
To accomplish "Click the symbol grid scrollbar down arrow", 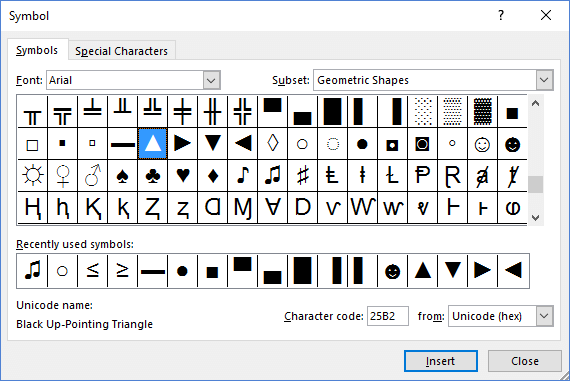I will 535,217.
